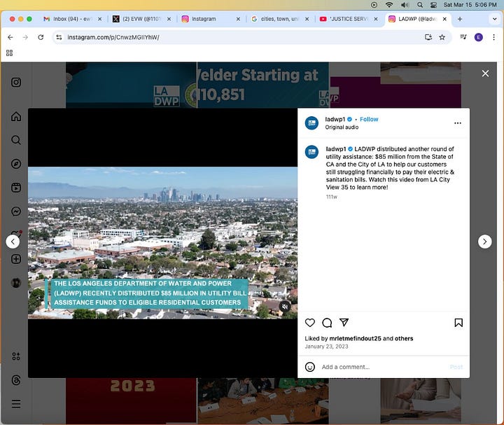Open a new browser tab
The image size is (504, 425).
(460, 19)
